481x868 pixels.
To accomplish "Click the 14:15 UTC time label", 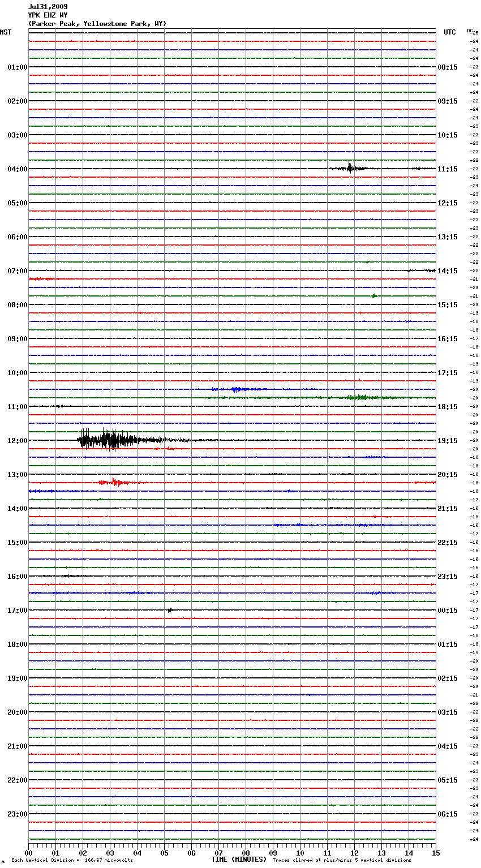I will tap(448, 271).
